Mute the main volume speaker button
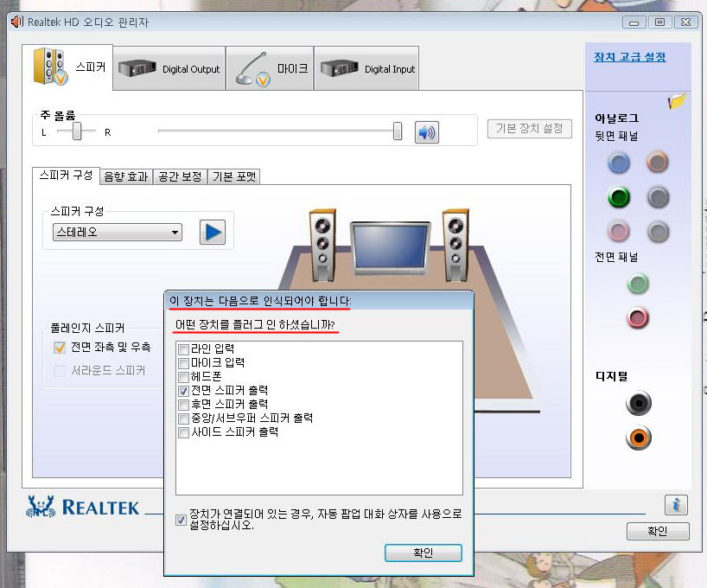Screen dimensions: 707x588 [x=427, y=132]
